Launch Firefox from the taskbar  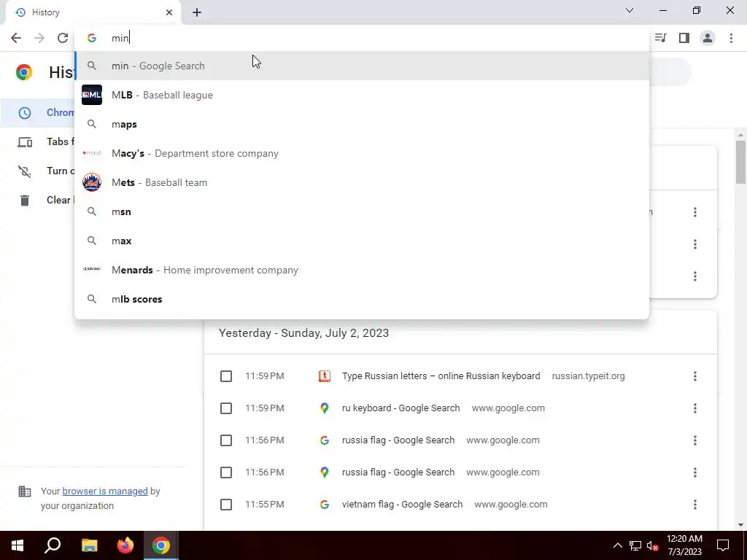(125, 545)
